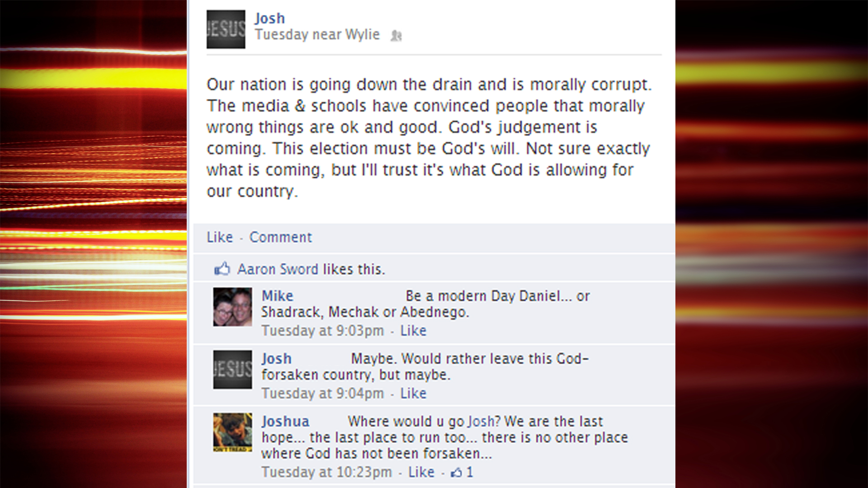Click the Josh mention inside Joshua's comment
The image size is (868, 488).
[x=481, y=422]
